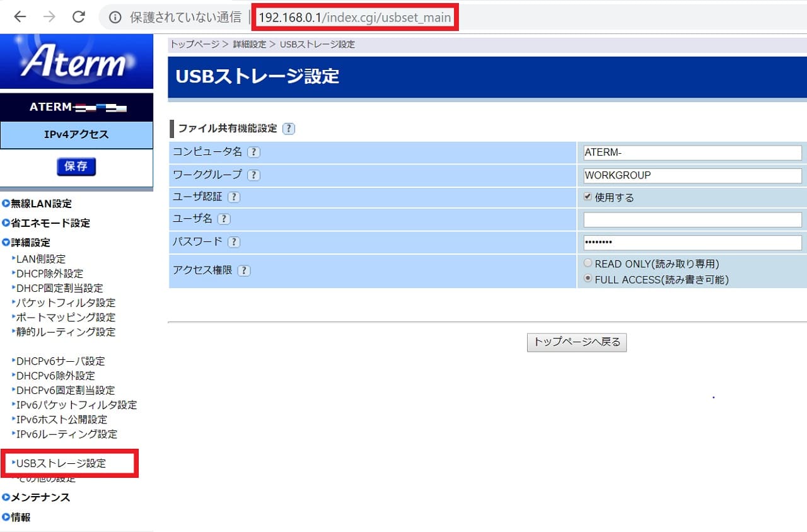Select FULL ACCESS radio option
This screenshot has height=532, width=807.
pyautogui.click(x=588, y=279)
